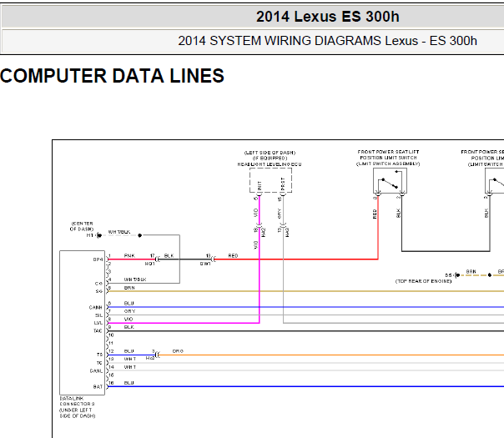Click the "VIO" label on pin 8 wire
This screenshot has height=438, width=504.
tap(129, 319)
